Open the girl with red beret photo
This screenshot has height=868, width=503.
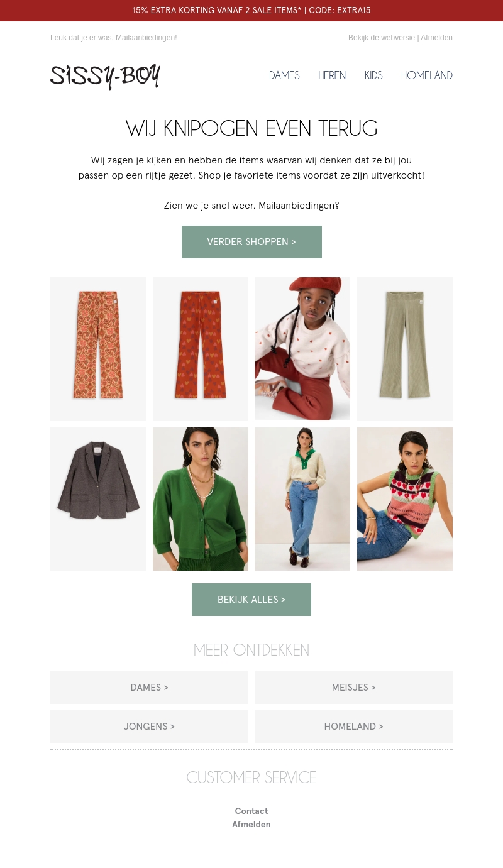(302, 349)
